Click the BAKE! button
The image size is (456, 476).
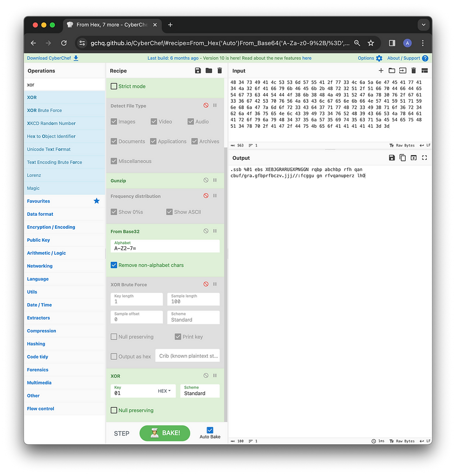point(165,433)
